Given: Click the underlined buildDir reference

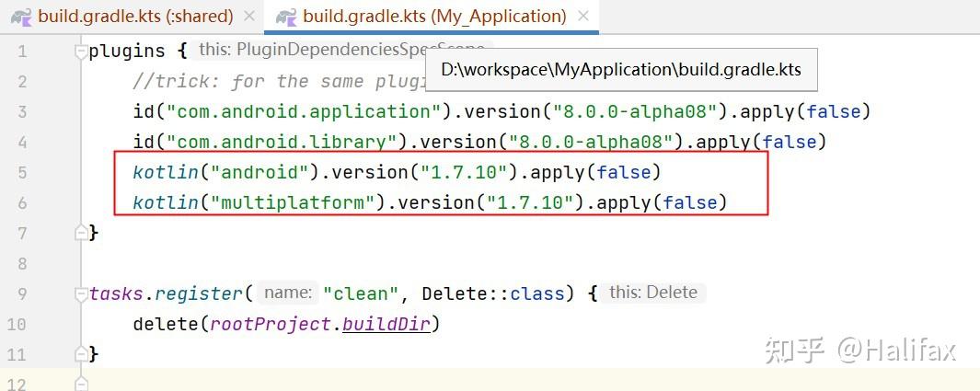Looking at the screenshot, I should tap(386, 324).
